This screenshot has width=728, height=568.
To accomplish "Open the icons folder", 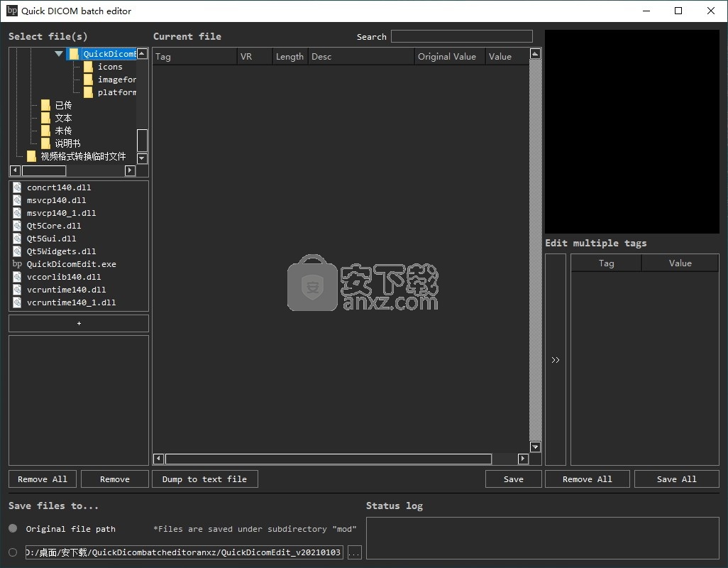I will click(88, 67).
